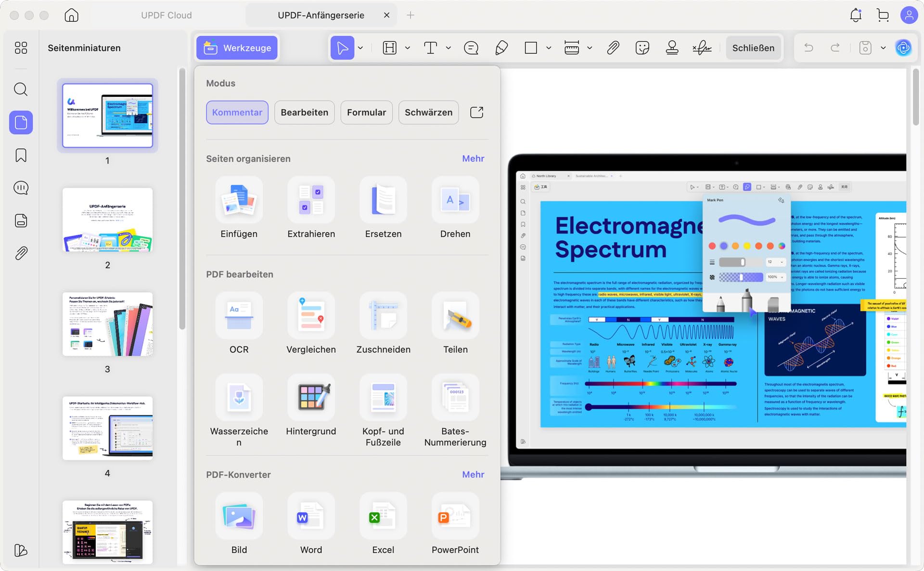Switch to Bearbeiten mode
The height and width of the screenshot is (571, 924).
click(x=304, y=112)
